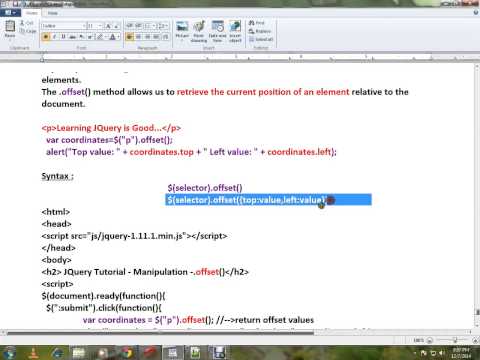Switch to the Home tab
Screen dimensions: 480x360
point(32,13)
